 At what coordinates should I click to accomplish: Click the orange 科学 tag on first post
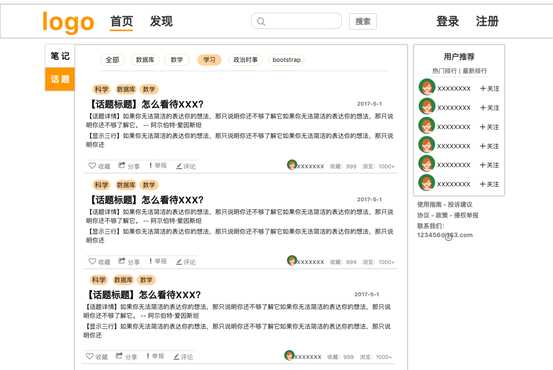pyautogui.click(x=102, y=89)
